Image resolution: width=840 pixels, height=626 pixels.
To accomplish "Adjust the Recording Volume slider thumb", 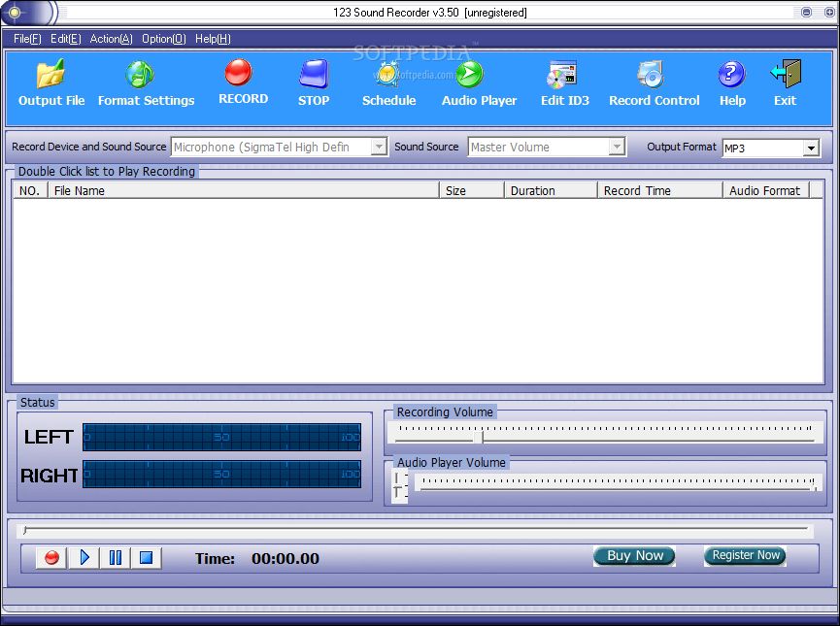I will (478, 437).
